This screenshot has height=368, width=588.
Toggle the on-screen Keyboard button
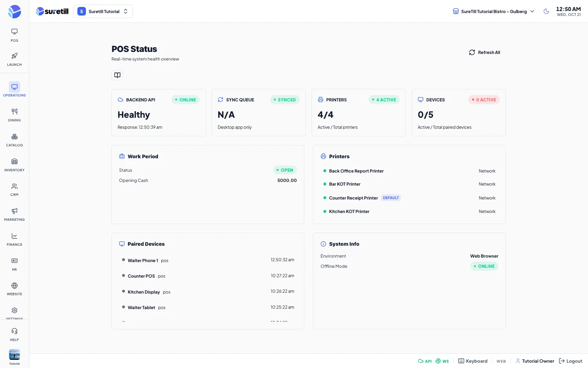tap(473, 361)
